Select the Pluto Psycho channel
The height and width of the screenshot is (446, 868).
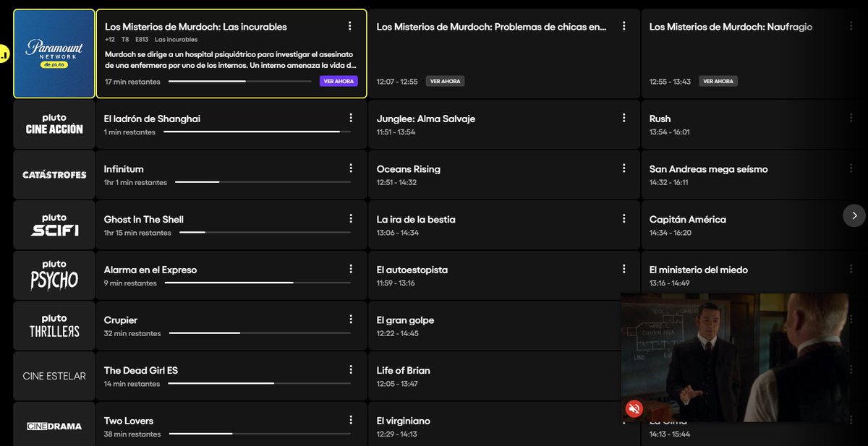(54, 275)
